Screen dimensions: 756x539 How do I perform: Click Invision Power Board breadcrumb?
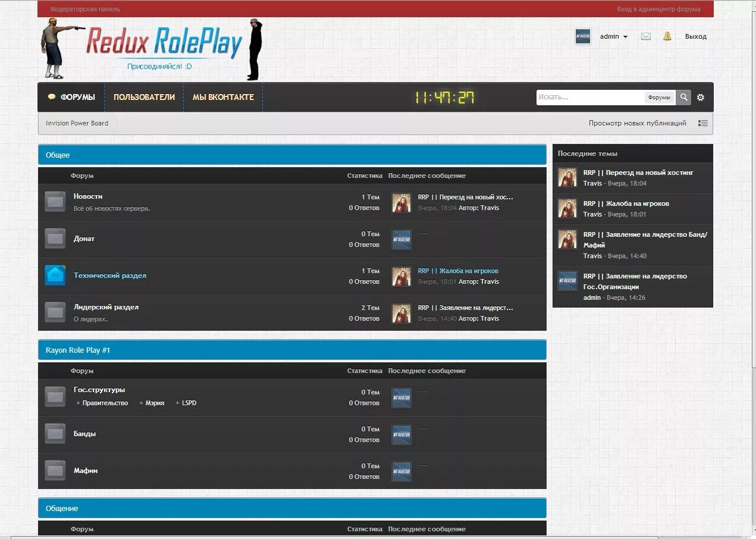coord(77,123)
